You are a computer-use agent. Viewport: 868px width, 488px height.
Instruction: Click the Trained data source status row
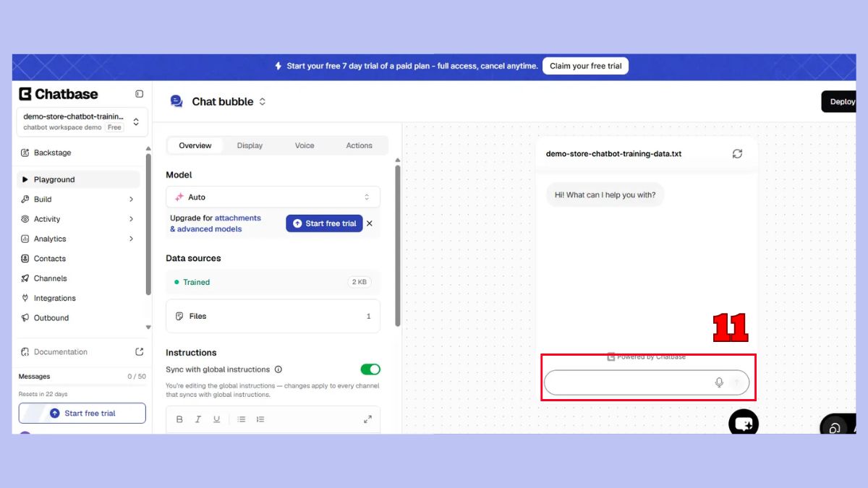[x=273, y=282]
